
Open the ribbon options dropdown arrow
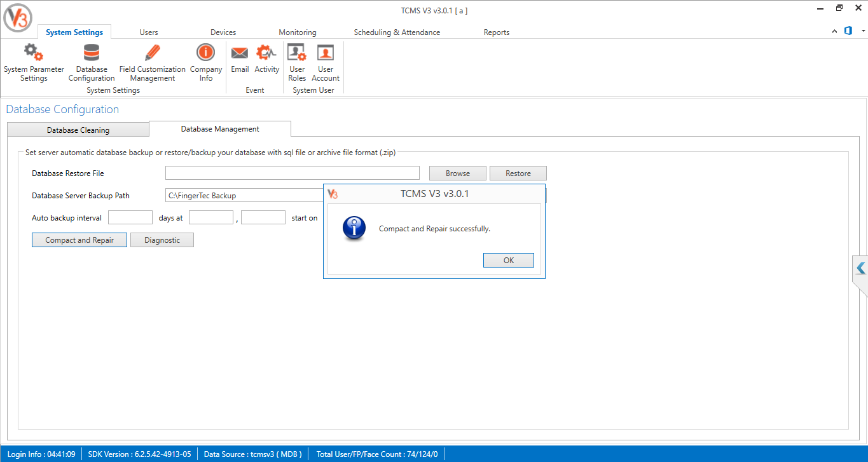click(863, 31)
